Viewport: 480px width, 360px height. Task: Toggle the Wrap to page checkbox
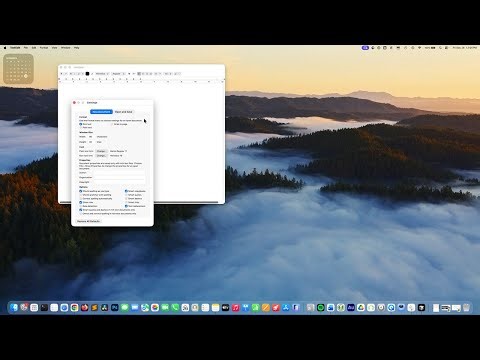pyautogui.click(x=119, y=124)
